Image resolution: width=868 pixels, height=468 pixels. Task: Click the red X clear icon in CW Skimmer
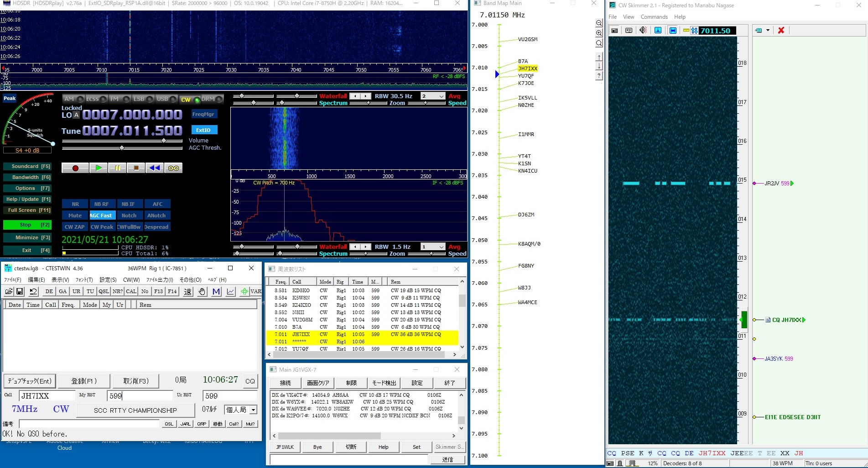click(781, 31)
